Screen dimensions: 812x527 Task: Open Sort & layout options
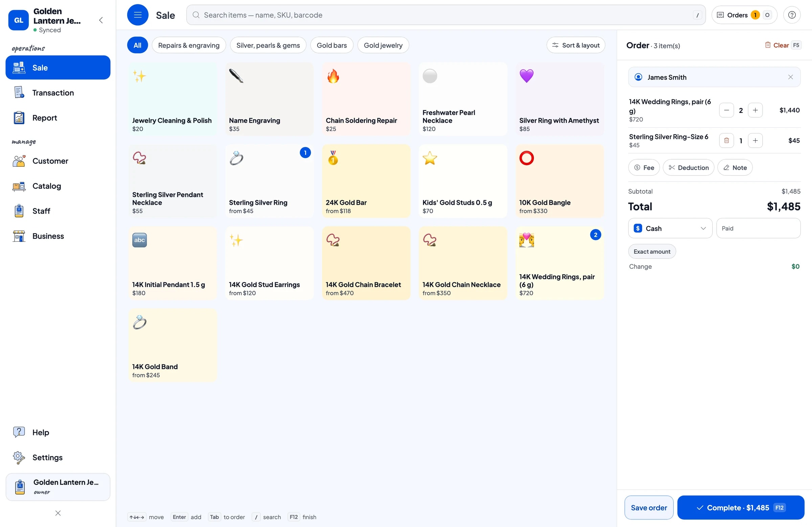576,45
